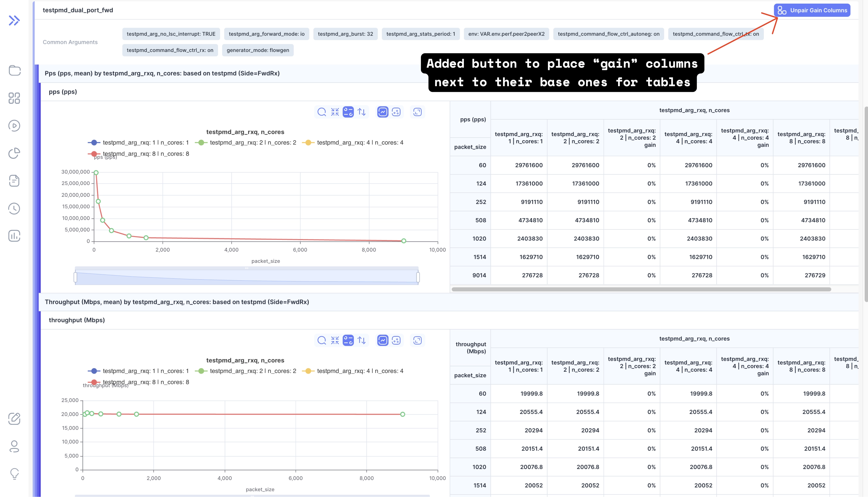
Task: Open the folder icon in sidebar
Action: (14, 70)
